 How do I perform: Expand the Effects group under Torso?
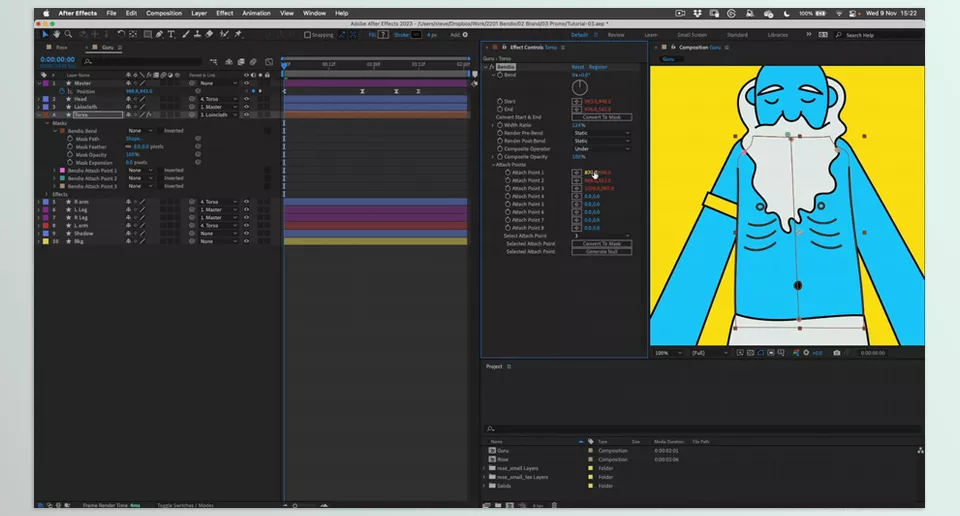[x=47, y=195]
